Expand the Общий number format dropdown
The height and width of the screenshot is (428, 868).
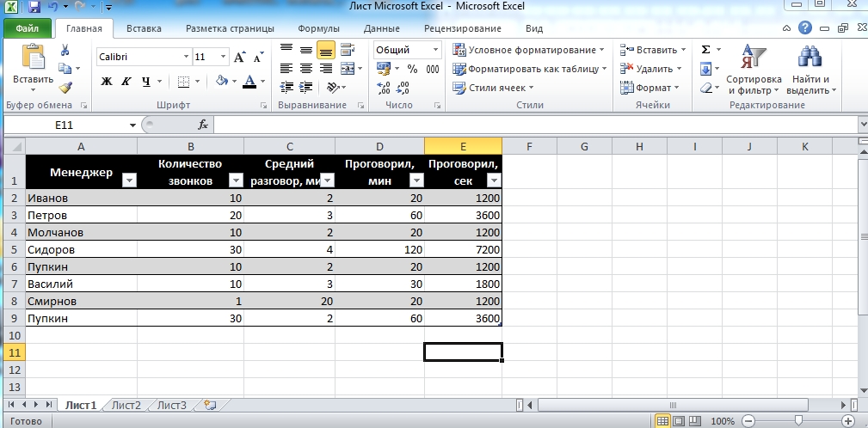[434, 50]
